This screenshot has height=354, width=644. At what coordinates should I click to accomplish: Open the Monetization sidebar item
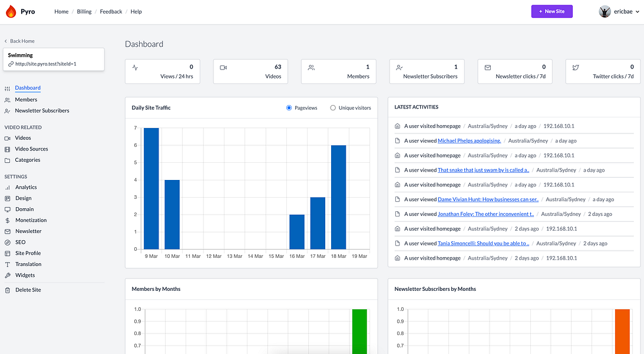(31, 220)
